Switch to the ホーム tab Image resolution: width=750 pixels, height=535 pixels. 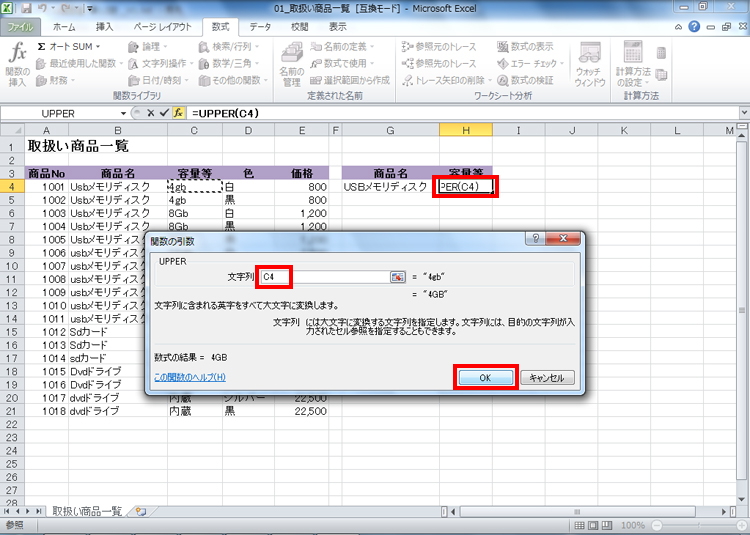coord(64,27)
